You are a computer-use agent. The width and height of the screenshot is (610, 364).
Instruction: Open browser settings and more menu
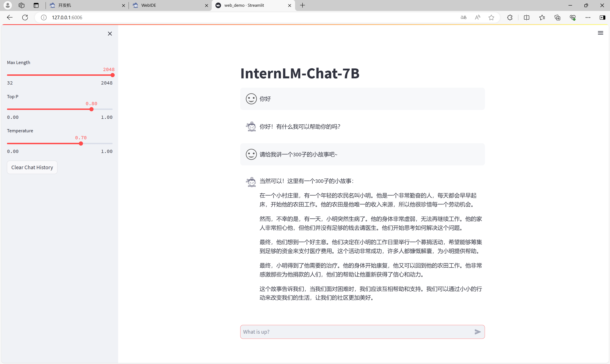(588, 17)
